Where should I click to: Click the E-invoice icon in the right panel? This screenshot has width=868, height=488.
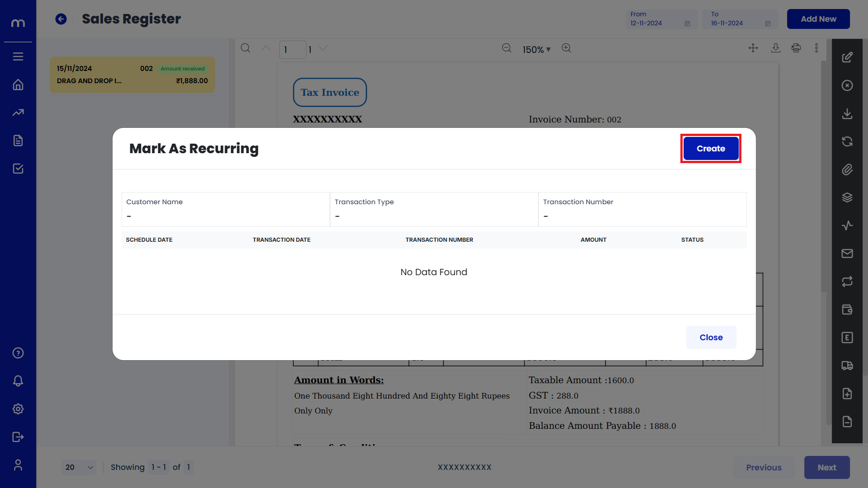(847, 338)
